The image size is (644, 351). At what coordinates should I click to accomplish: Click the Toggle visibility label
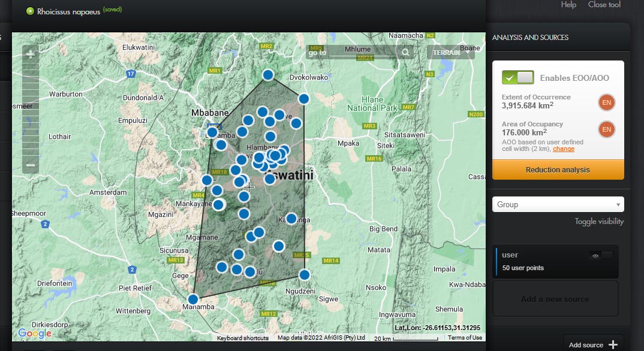click(599, 222)
